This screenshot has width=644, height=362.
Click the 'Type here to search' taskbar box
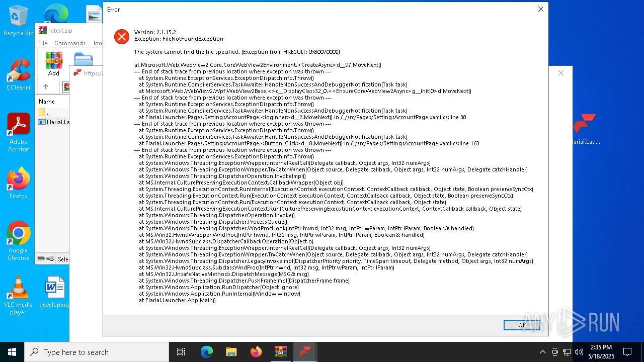click(x=97, y=352)
